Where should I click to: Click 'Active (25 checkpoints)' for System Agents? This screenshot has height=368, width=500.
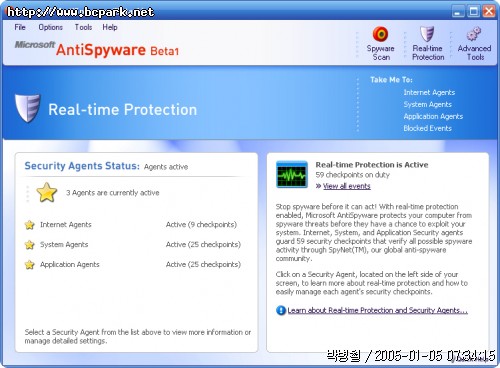(203, 245)
